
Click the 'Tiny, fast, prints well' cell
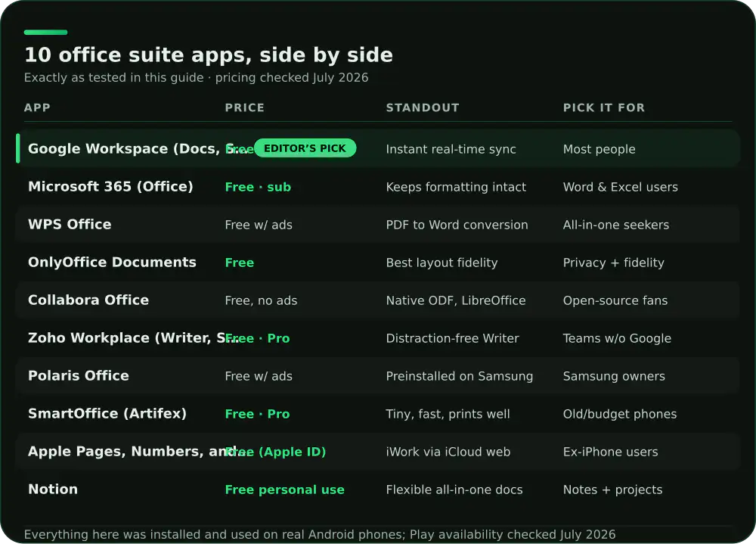[448, 414]
